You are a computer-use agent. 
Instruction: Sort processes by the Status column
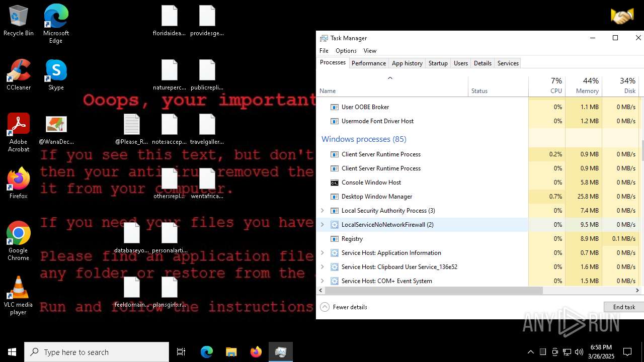pos(498,86)
